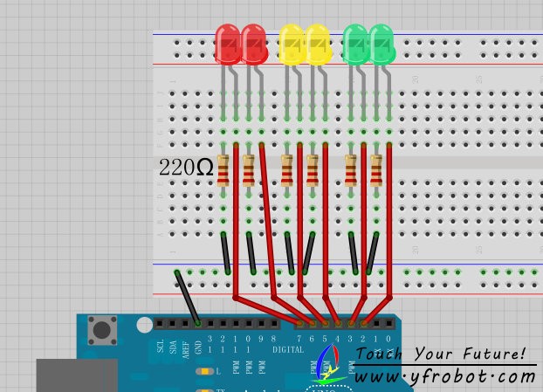
Task: Select the black wire connected to GND
Action: pyautogui.click(x=187, y=298)
